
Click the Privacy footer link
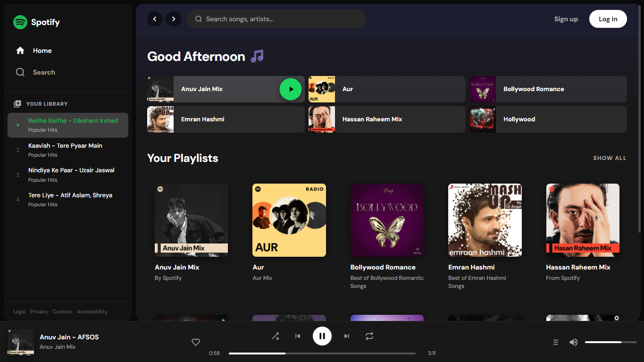click(x=39, y=311)
